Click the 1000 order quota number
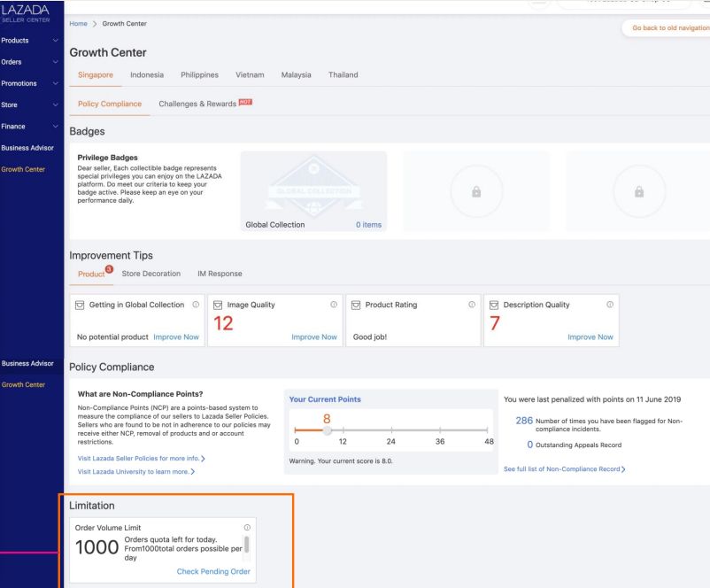Screen dimensions: 710x588 click(96, 547)
